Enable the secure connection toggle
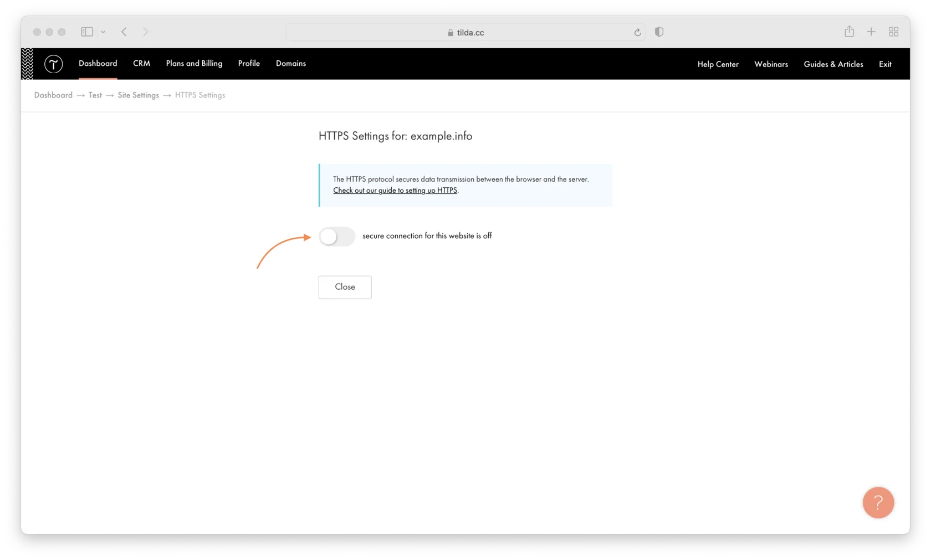 [x=336, y=237]
